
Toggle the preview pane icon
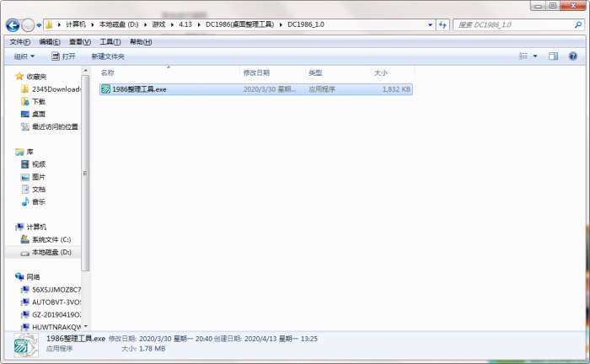(x=553, y=56)
